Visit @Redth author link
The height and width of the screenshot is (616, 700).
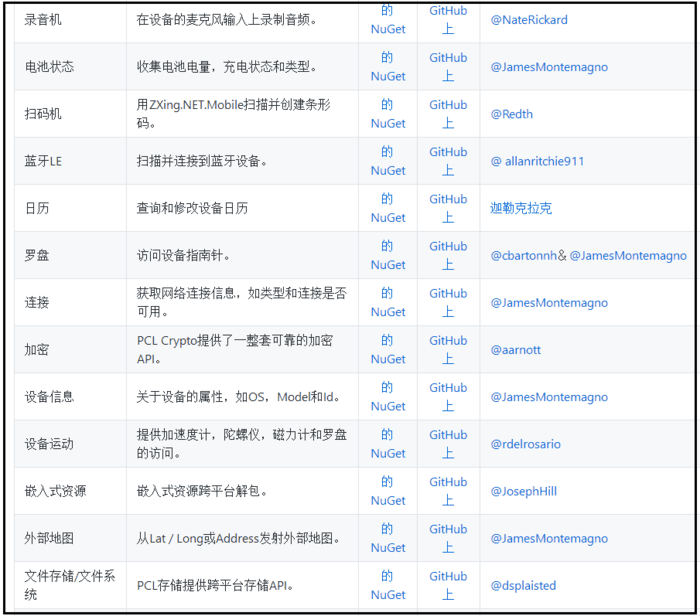512,114
